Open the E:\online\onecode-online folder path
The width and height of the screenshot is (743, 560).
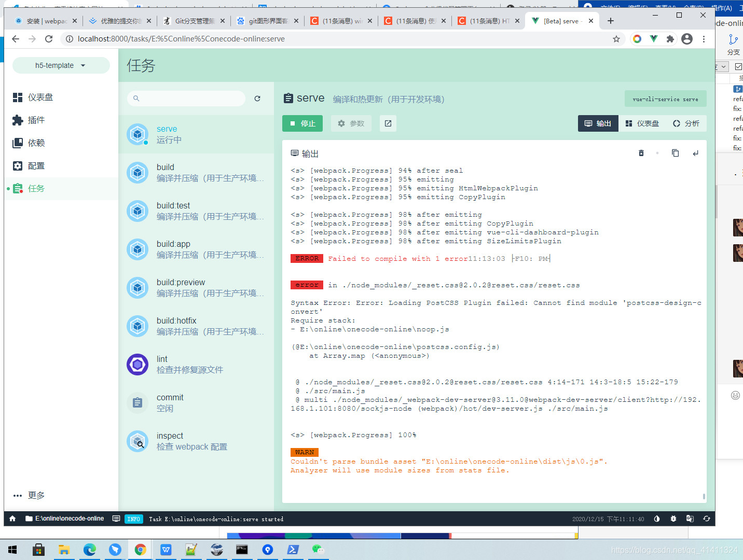point(65,519)
